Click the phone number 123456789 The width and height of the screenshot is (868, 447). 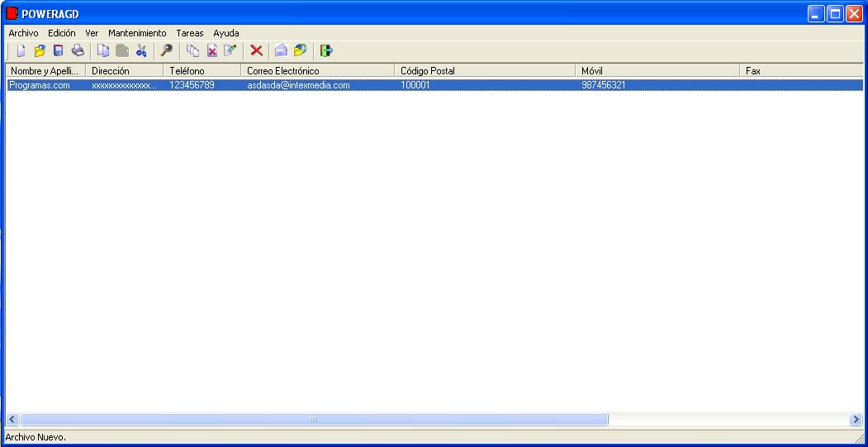pyautogui.click(x=192, y=85)
